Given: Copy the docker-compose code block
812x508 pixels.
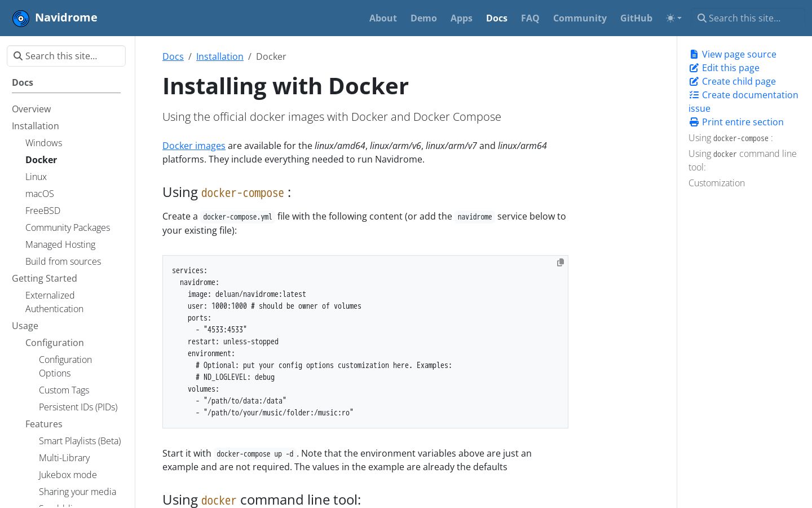Looking at the screenshot, I should (x=561, y=262).
